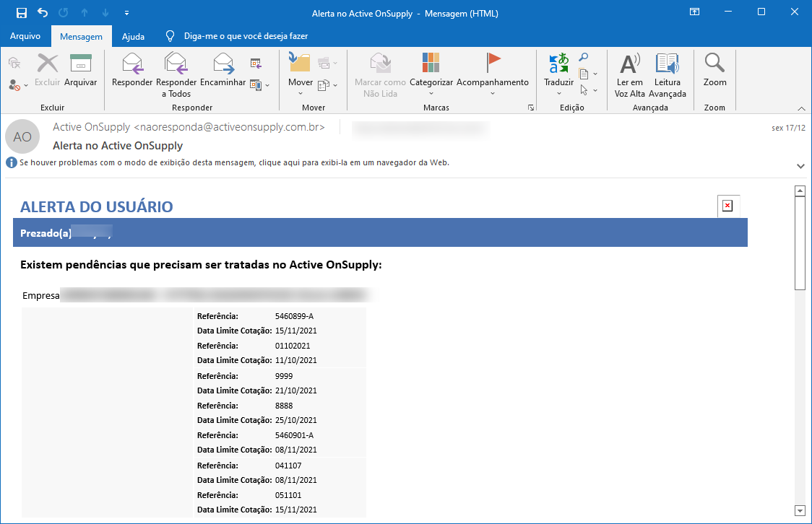Collapse the ribbon with the arrow
The image size is (812, 524).
pyautogui.click(x=801, y=108)
